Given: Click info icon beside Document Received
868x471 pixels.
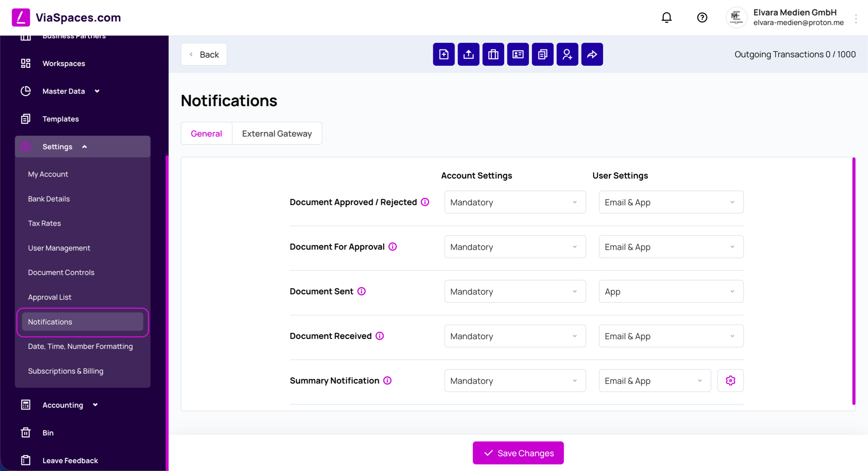Looking at the screenshot, I should pyautogui.click(x=380, y=336).
